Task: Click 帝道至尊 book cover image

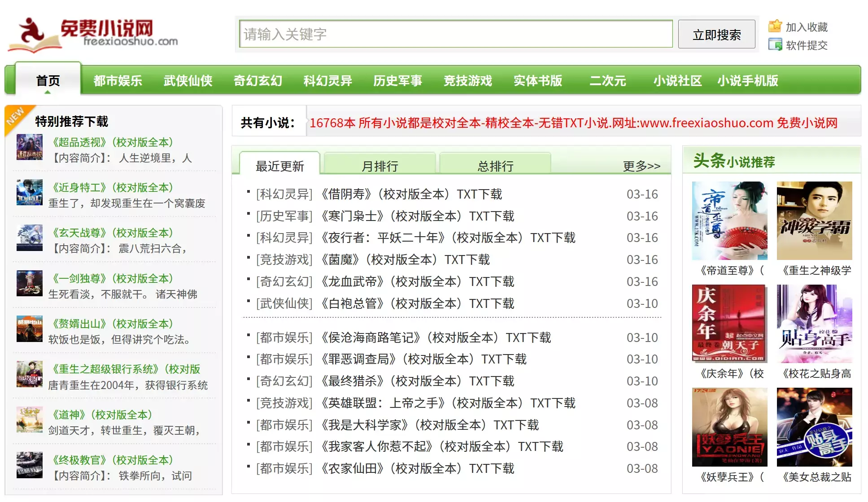Action: pyautogui.click(x=729, y=221)
